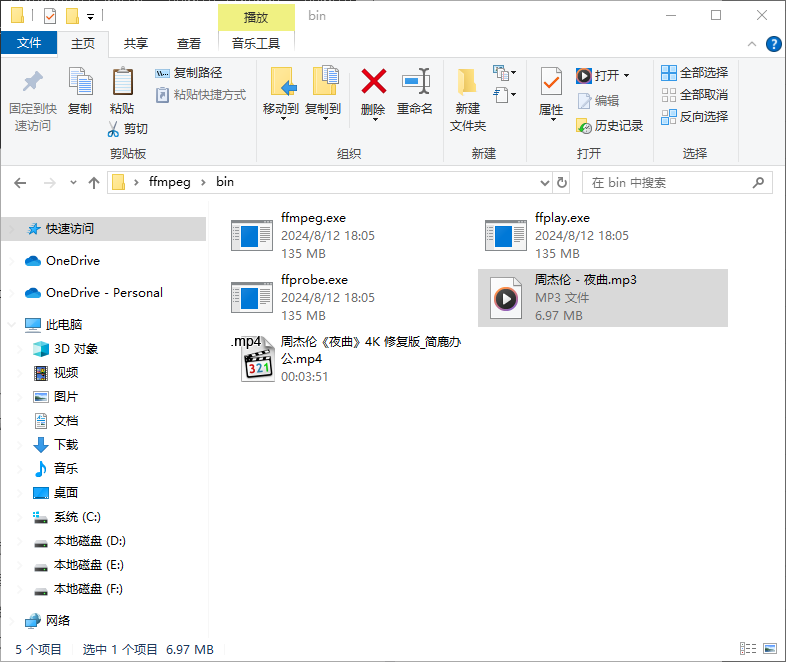
Task: Open recent locations dropdown arrow
Action: pyautogui.click(x=73, y=183)
